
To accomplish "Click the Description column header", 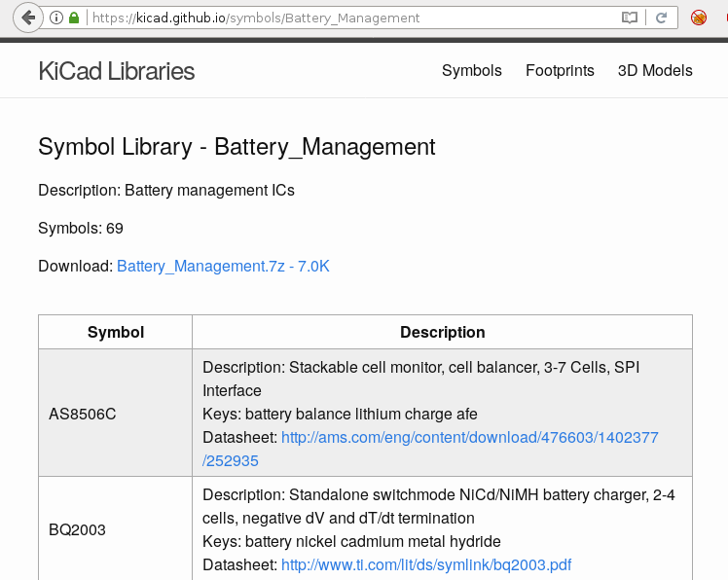I will coord(443,332).
